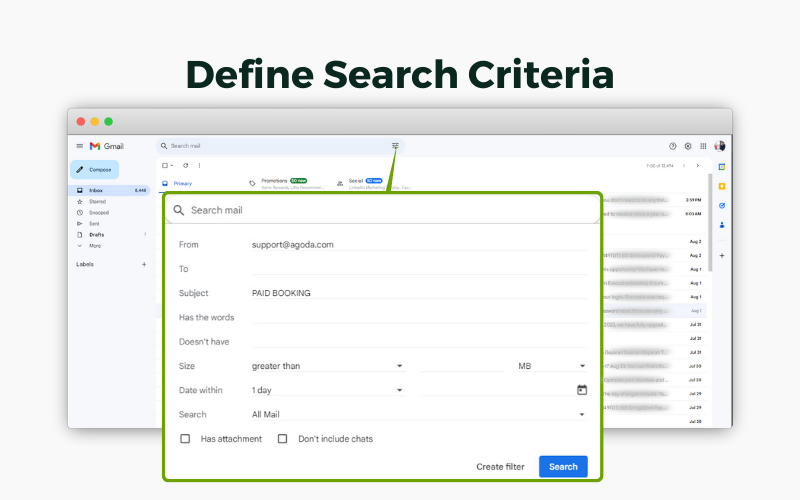800x500 pixels.
Task: Open the MB size unit dropdown
Action: 582,366
